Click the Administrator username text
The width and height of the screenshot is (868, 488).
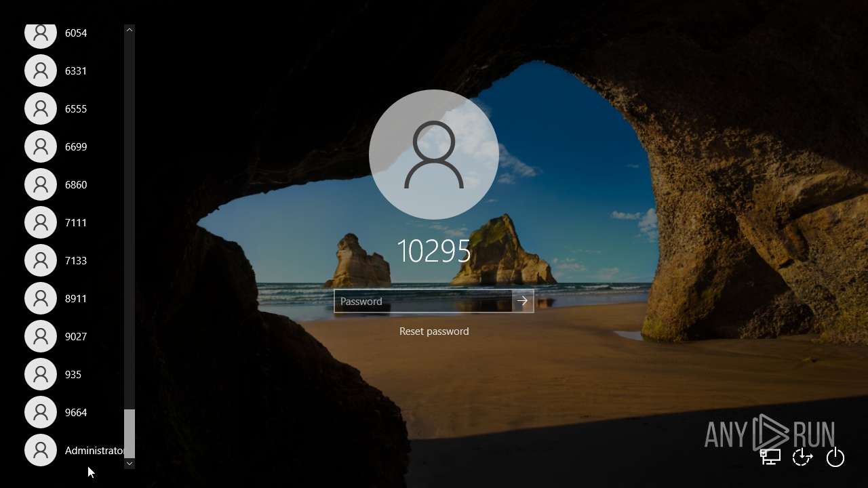pos(94,450)
